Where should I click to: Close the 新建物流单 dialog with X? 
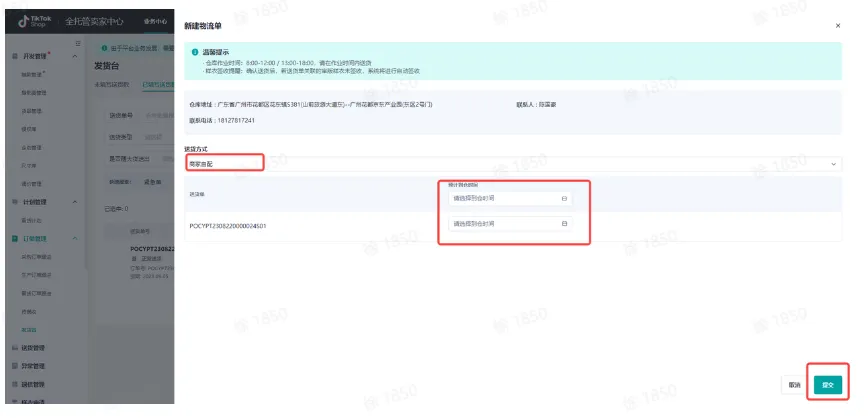click(x=838, y=25)
